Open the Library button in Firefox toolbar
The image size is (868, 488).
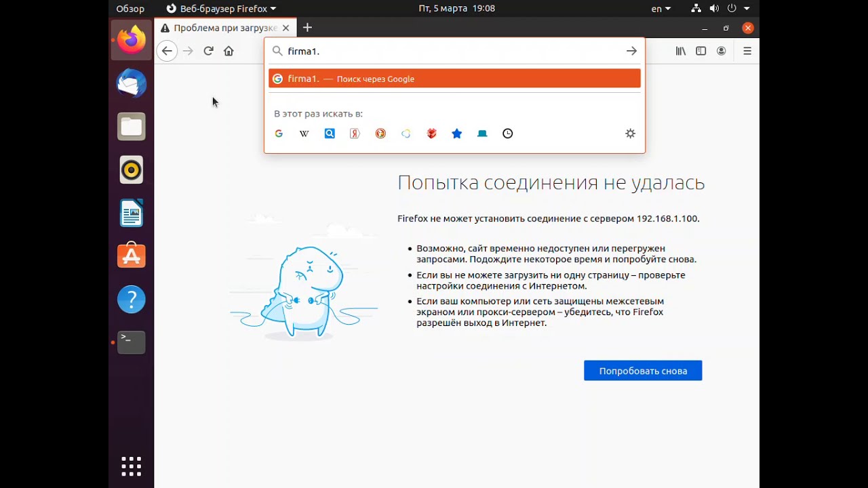(x=681, y=51)
